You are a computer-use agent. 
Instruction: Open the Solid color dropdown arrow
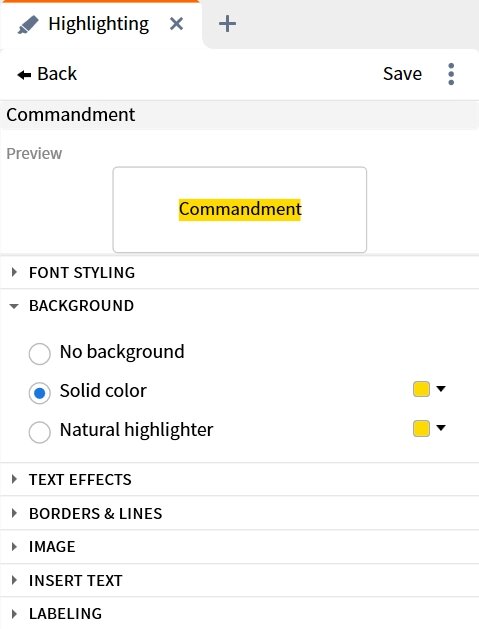coord(441,389)
